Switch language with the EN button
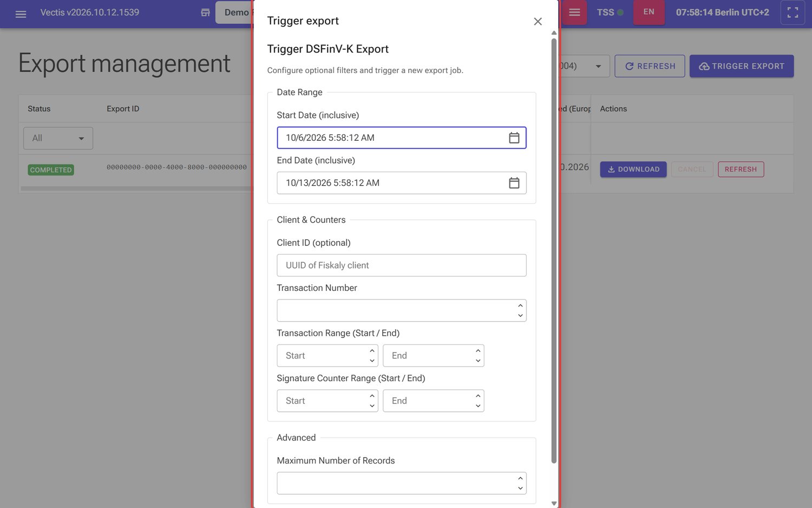Image resolution: width=812 pixels, height=508 pixels. [649, 12]
